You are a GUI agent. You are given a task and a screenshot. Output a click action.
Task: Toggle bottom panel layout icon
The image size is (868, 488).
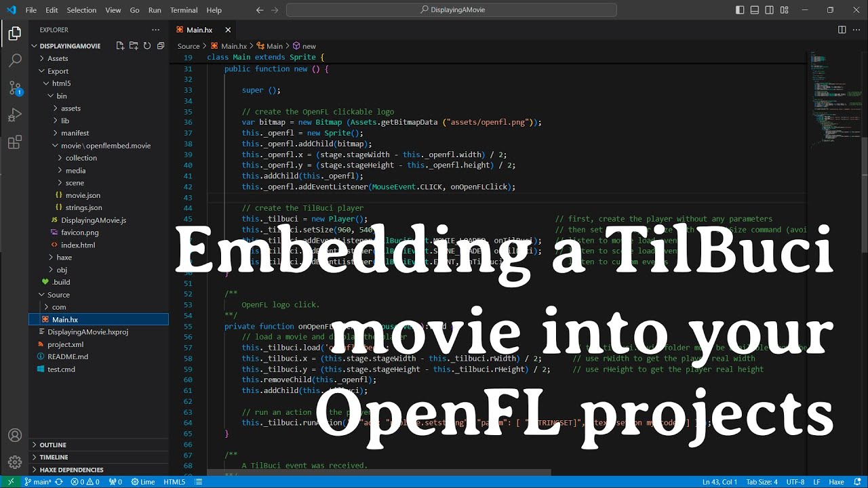755,10
